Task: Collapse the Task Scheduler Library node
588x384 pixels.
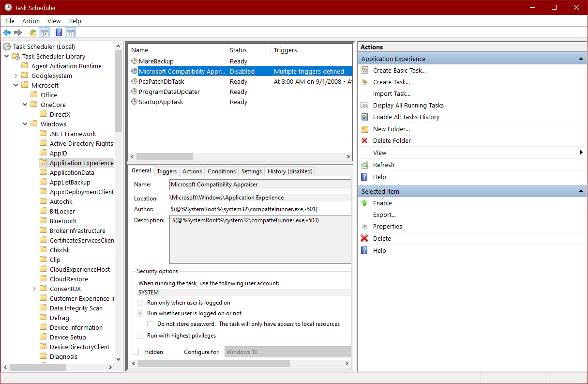Action: [6, 56]
